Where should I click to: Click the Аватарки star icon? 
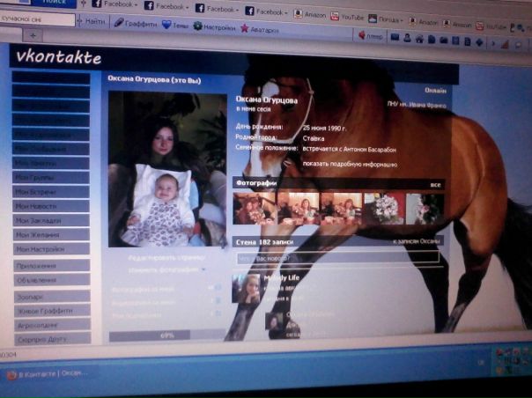(244, 28)
